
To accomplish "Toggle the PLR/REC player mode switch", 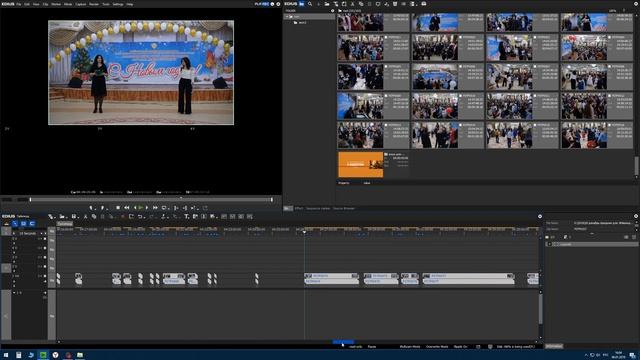I will (262, 4).
